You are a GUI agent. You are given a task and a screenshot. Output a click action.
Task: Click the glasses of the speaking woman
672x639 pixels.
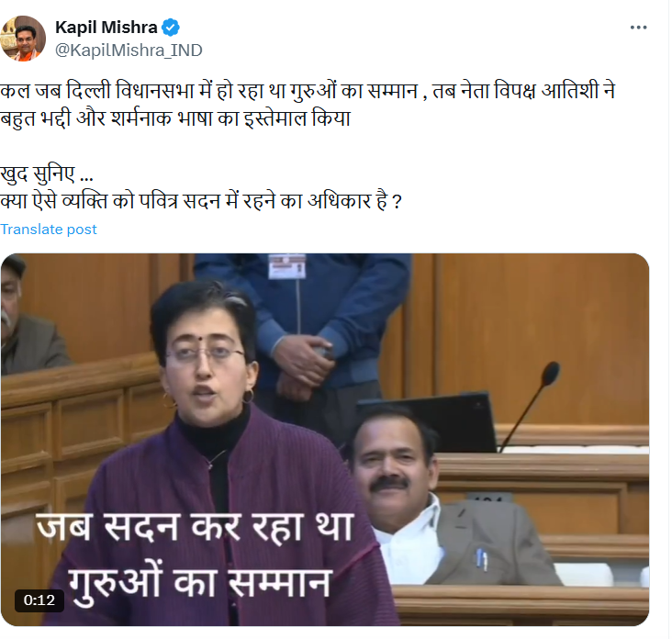click(206, 353)
